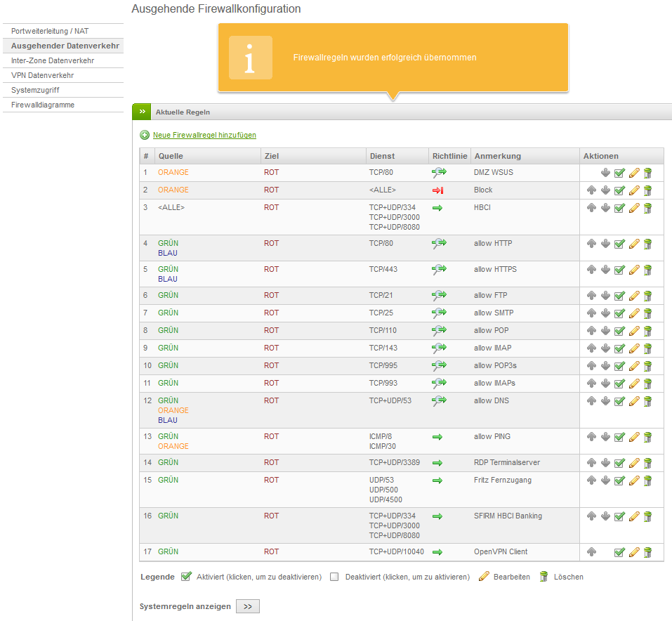The width and height of the screenshot is (672, 621).
Task: Move OpenVPN Client rule up
Action: click(591, 552)
